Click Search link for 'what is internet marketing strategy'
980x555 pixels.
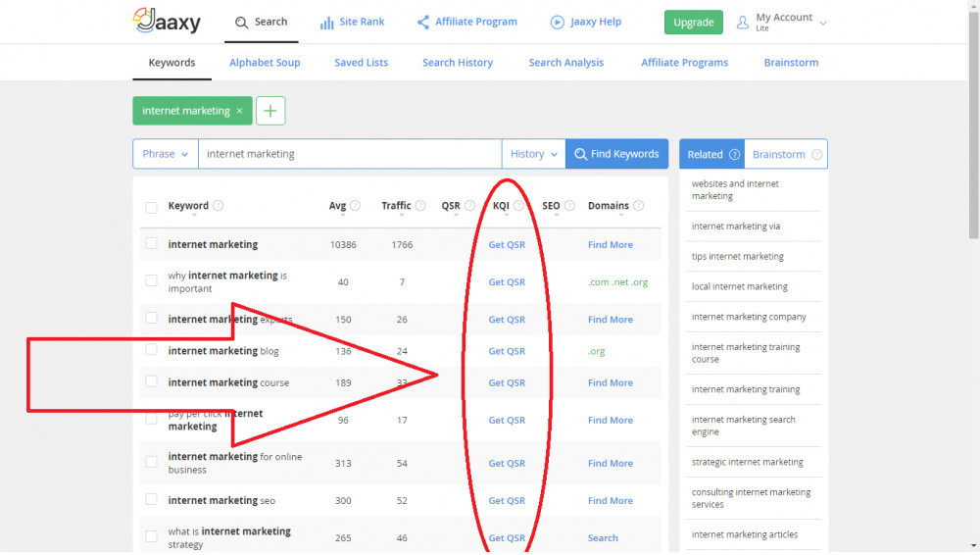coord(603,537)
